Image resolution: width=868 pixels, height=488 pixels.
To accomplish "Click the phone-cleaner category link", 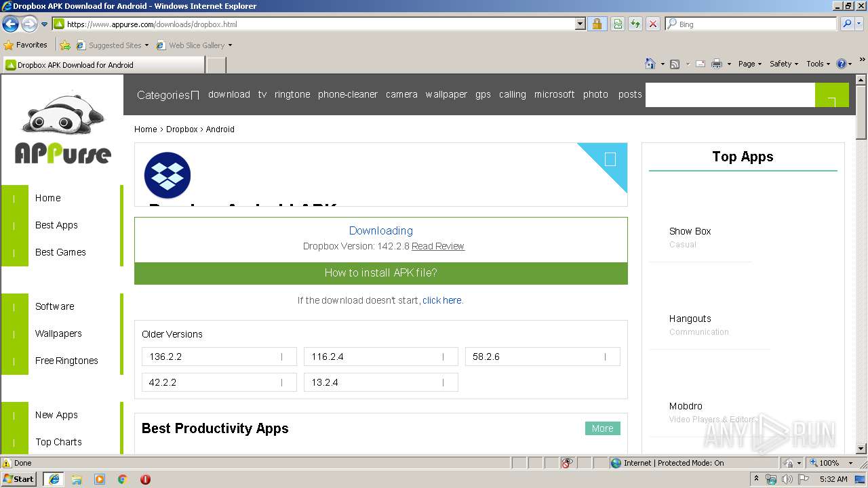I will [x=348, y=94].
